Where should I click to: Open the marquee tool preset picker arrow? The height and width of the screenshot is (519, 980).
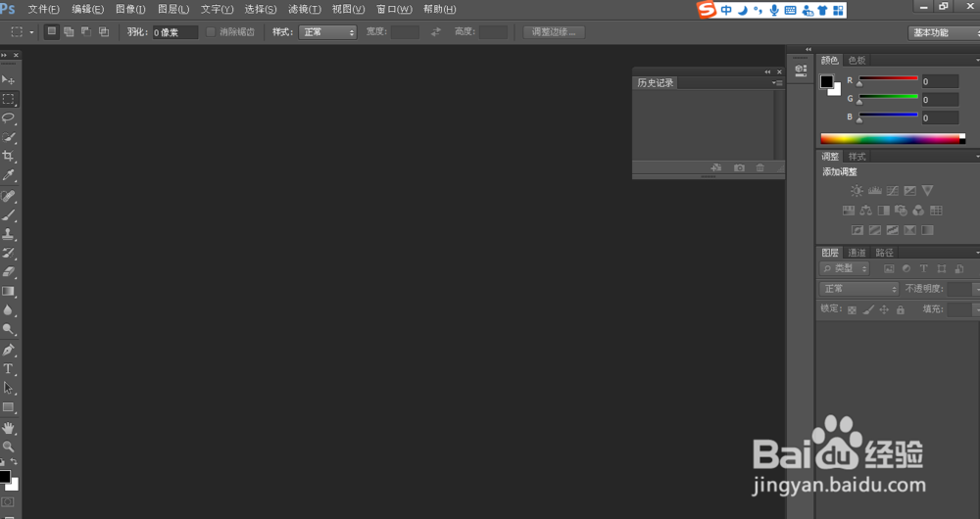pyautogui.click(x=31, y=32)
